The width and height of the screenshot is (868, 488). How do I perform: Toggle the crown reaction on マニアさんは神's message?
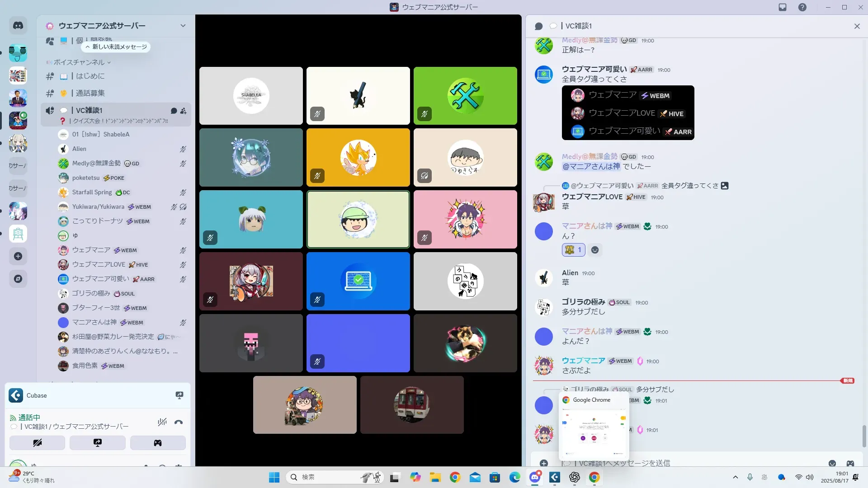[573, 250]
